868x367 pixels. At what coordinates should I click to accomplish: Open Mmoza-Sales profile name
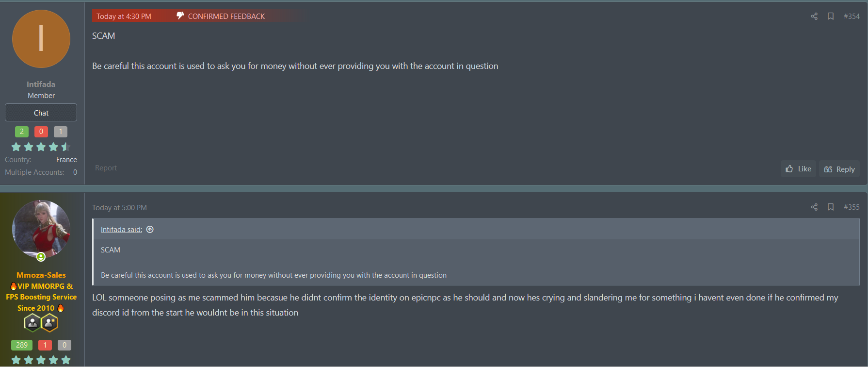click(x=41, y=275)
